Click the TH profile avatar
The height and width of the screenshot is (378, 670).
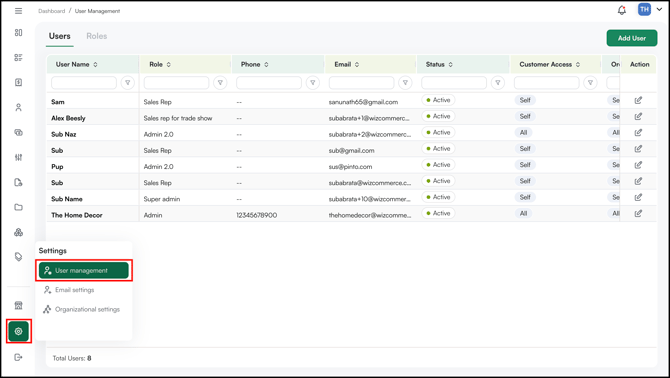point(644,9)
